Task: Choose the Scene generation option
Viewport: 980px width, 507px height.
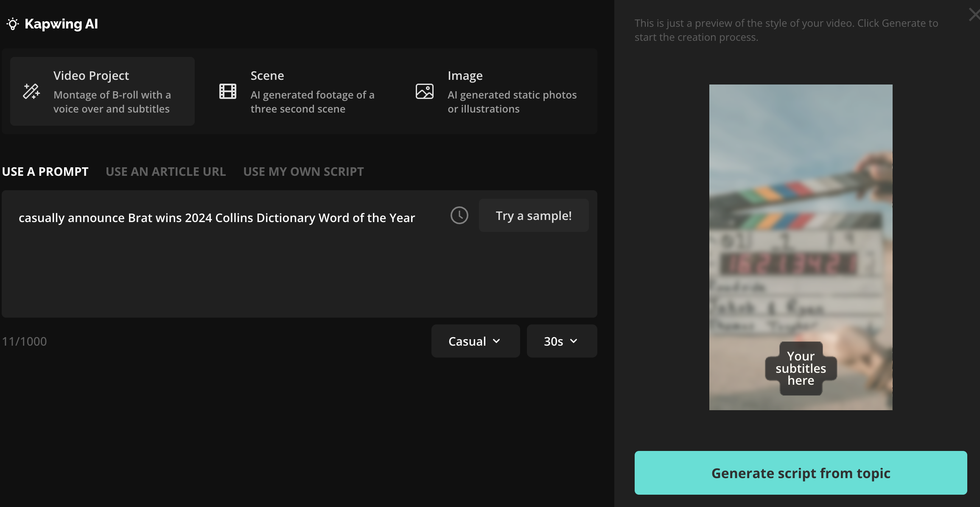Action: [x=299, y=91]
